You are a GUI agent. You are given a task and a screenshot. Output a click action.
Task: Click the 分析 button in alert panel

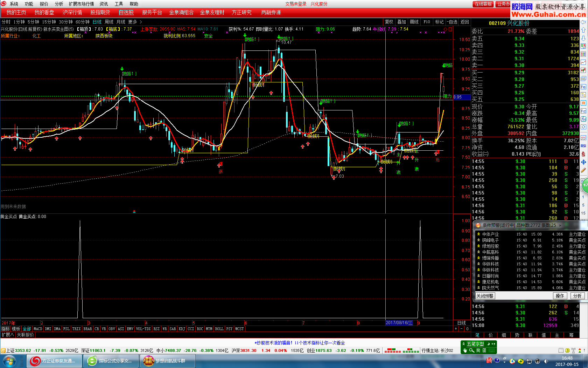click(577, 296)
